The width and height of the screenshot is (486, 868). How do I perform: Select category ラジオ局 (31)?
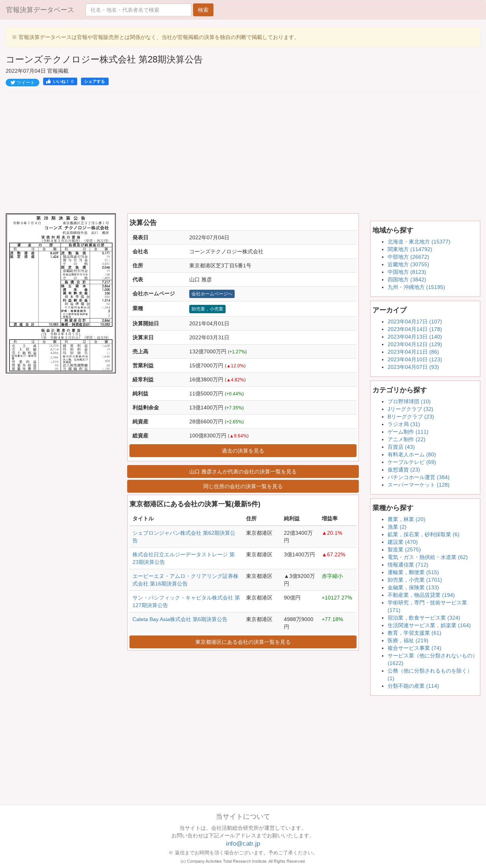(403, 424)
